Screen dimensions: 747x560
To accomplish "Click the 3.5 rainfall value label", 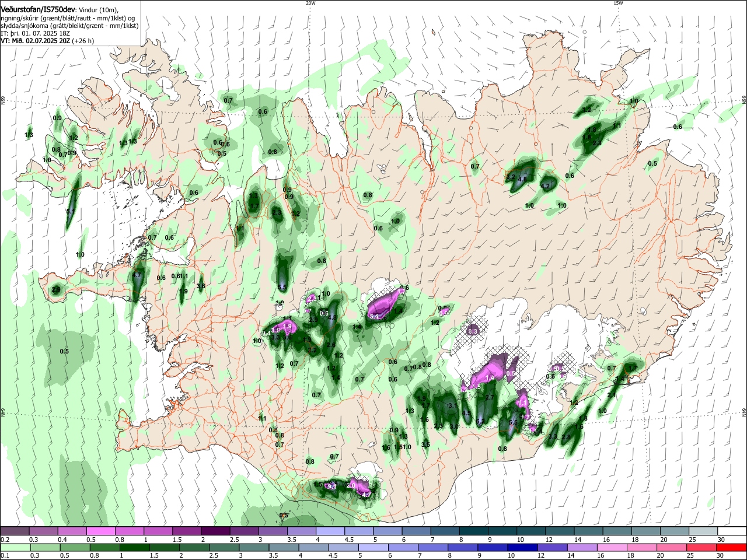I will [x=425, y=444].
